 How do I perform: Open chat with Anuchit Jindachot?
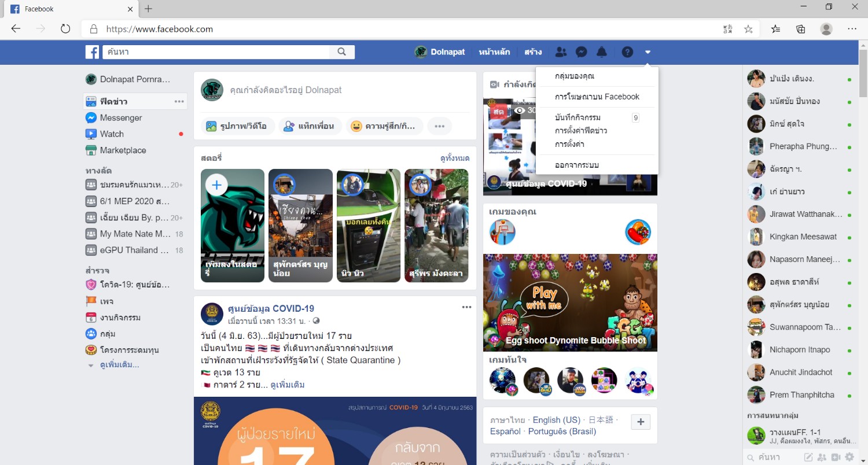[x=801, y=372]
